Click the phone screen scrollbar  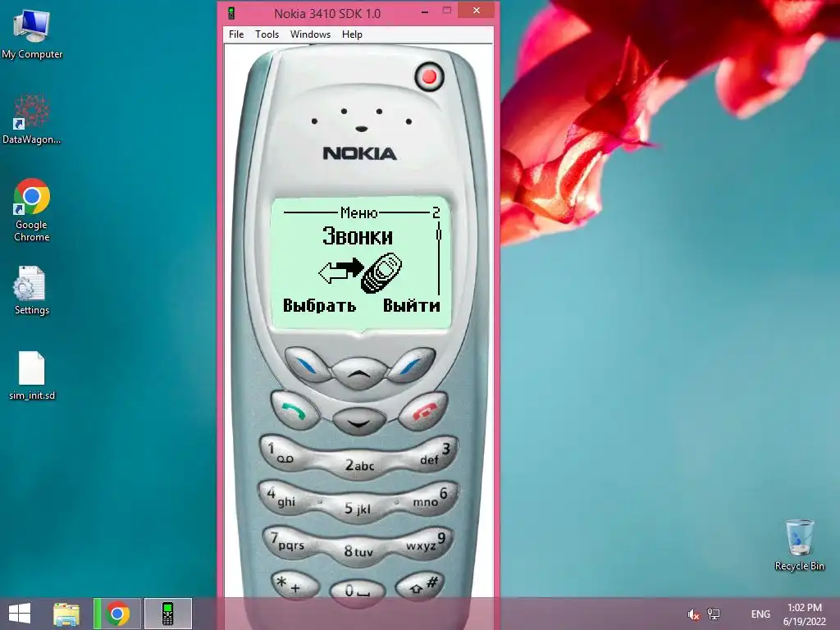pos(439,260)
